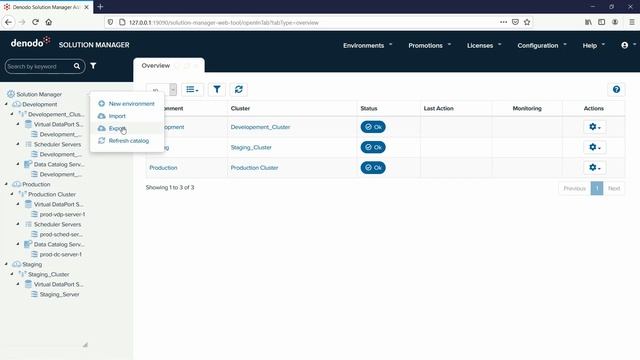Refresh the overview table
The width and height of the screenshot is (640, 360).
239,89
